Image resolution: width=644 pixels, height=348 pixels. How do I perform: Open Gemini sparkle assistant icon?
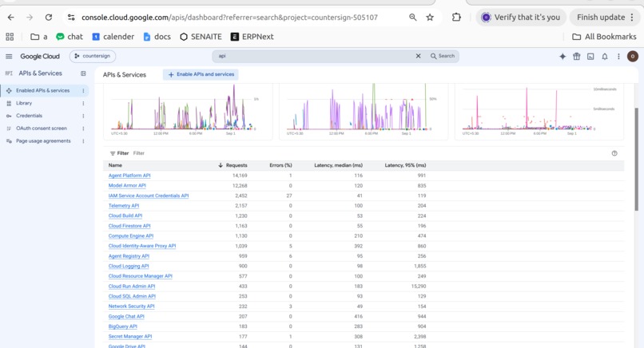coord(563,56)
